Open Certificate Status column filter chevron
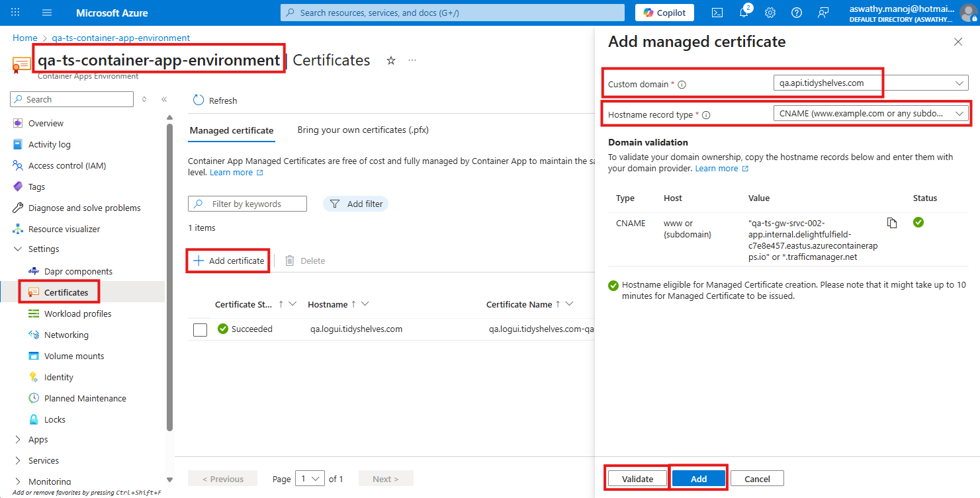This screenshot has height=498, width=980. point(292,304)
